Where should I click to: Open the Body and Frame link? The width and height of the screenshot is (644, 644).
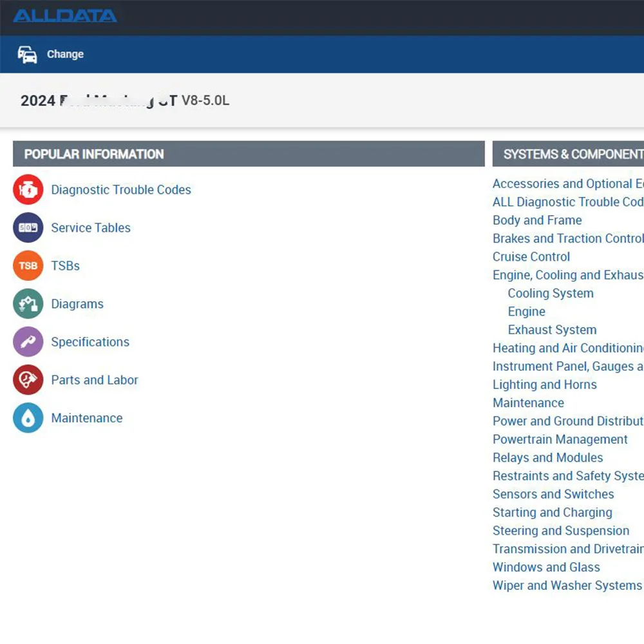[x=537, y=220]
